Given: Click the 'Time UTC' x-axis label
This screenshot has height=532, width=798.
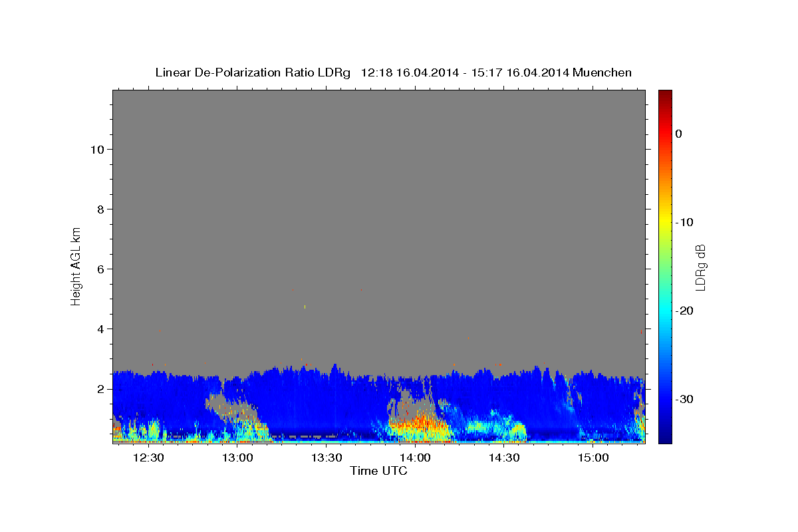Looking at the screenshot, I should click(x=378, y=471).
